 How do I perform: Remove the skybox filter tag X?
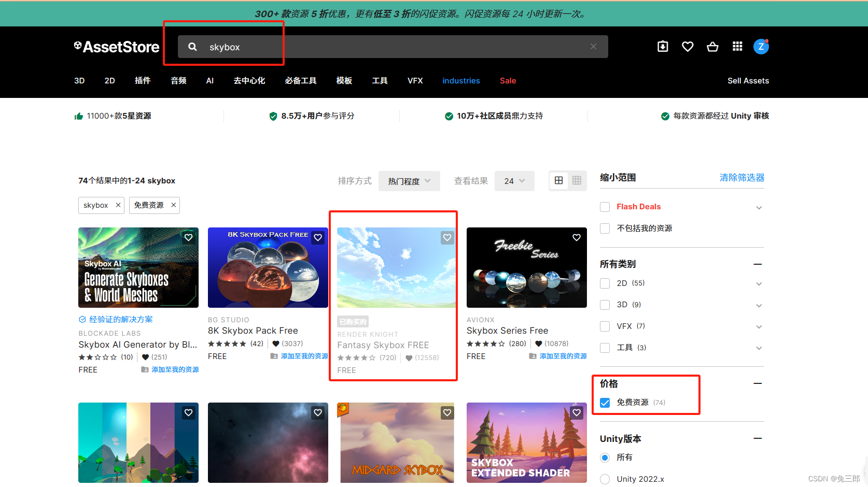pos(118,205)
